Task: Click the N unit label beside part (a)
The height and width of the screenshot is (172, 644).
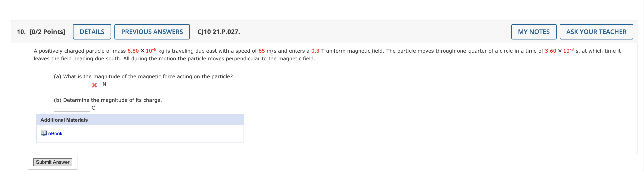Action: (x=104, y=84)
